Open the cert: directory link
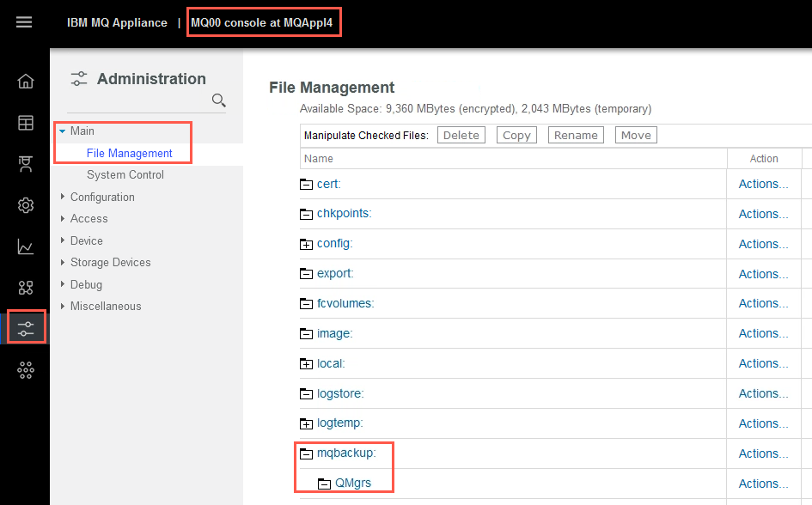The image size is (812, 505). [x=329, y=184]
